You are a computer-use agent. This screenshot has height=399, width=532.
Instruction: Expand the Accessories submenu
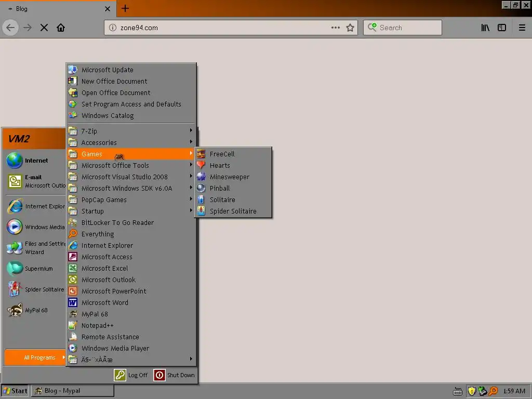tap(131, 142)
